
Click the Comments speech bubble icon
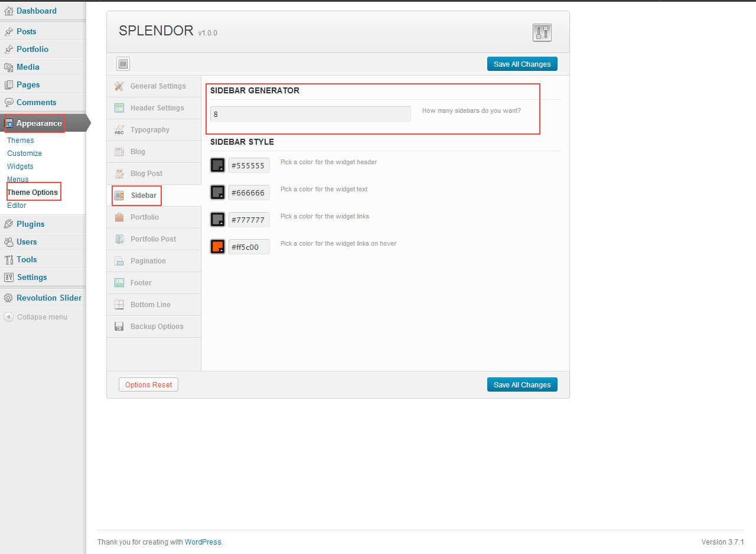click(x=9, y=103)
